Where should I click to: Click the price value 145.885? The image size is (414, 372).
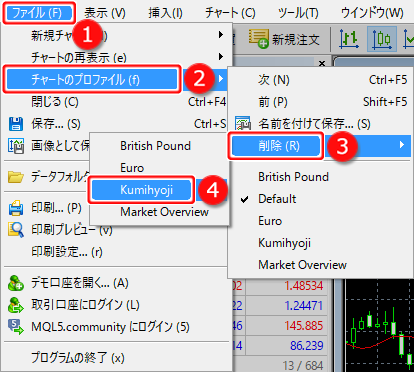(x=304, y=326)
